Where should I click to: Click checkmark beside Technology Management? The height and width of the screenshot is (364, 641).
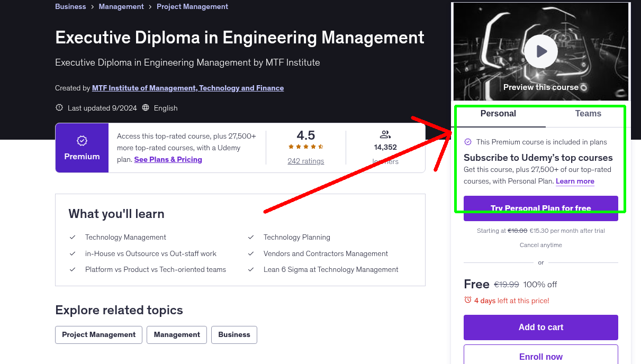[73, 238]
